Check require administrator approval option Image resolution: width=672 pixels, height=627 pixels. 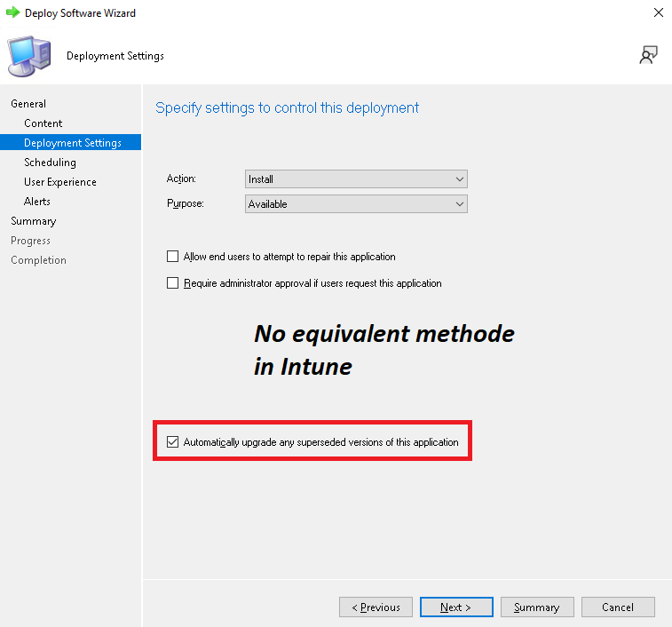(173, 283)
